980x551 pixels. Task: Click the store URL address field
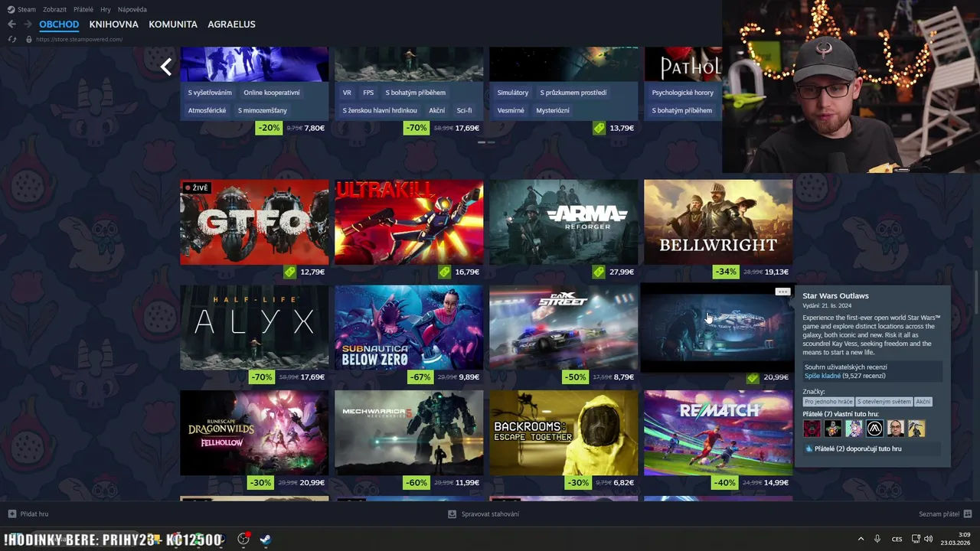[79, 39]
